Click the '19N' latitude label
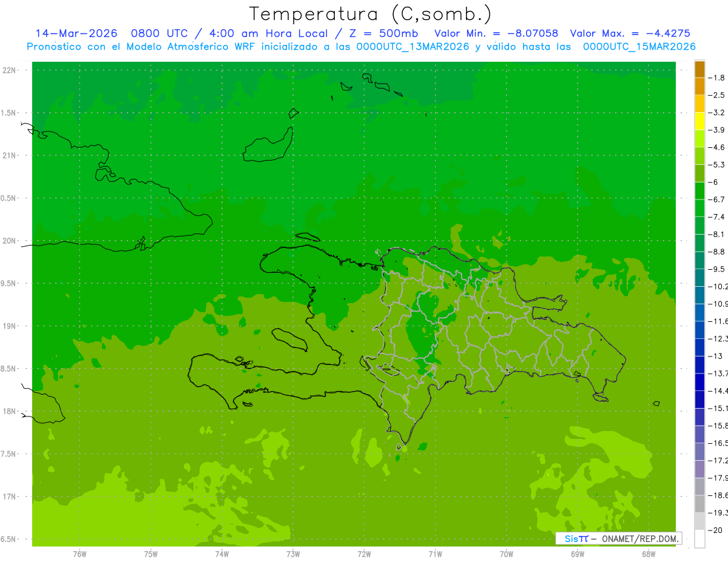The height and width of the screenshot is (562, 728). [10, 326]
